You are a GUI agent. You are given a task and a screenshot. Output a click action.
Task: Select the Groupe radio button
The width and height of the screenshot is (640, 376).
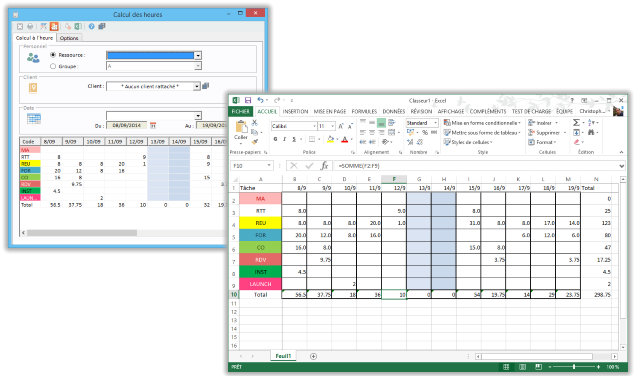53,66
